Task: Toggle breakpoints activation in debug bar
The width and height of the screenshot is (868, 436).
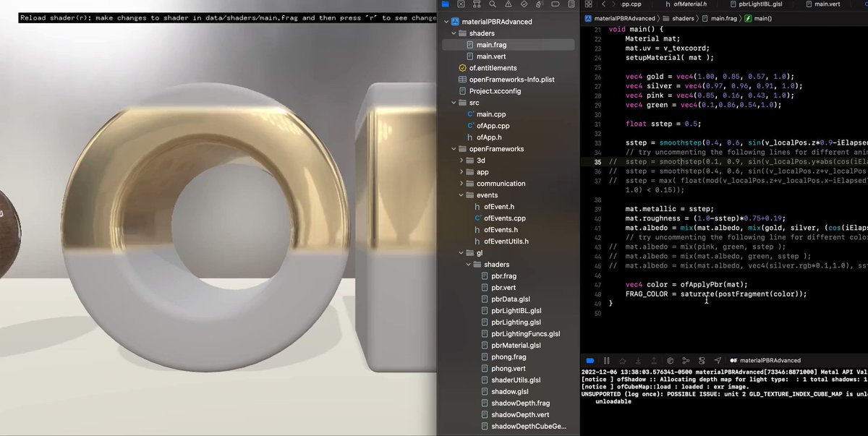Action: point(590,360)
